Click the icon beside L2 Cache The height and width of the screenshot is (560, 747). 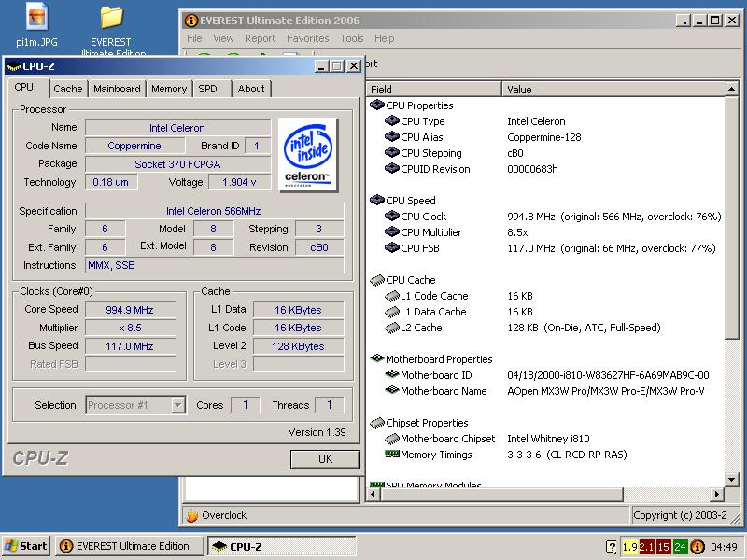coord(391,328)
